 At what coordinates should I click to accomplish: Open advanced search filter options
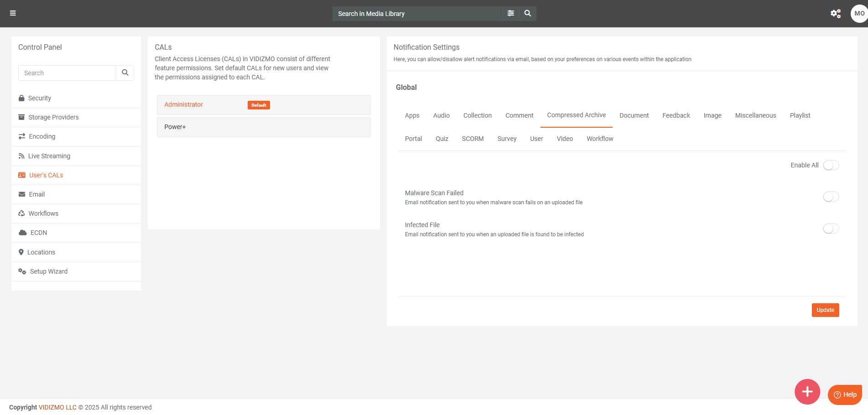tap(510, 13)
